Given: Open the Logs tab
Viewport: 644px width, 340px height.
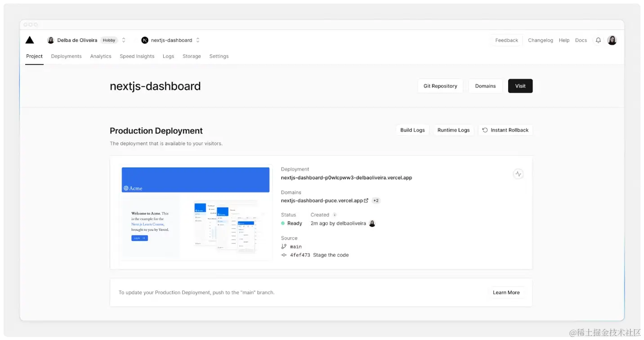Looking at the screenshot, I should coord(168,56).
